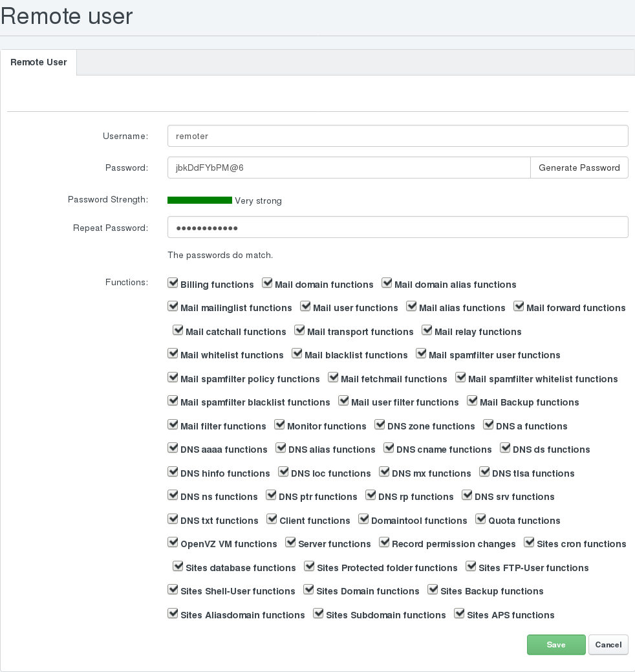
Task: Toggle Mail whitelist functions
Action: tap(173, 353)
